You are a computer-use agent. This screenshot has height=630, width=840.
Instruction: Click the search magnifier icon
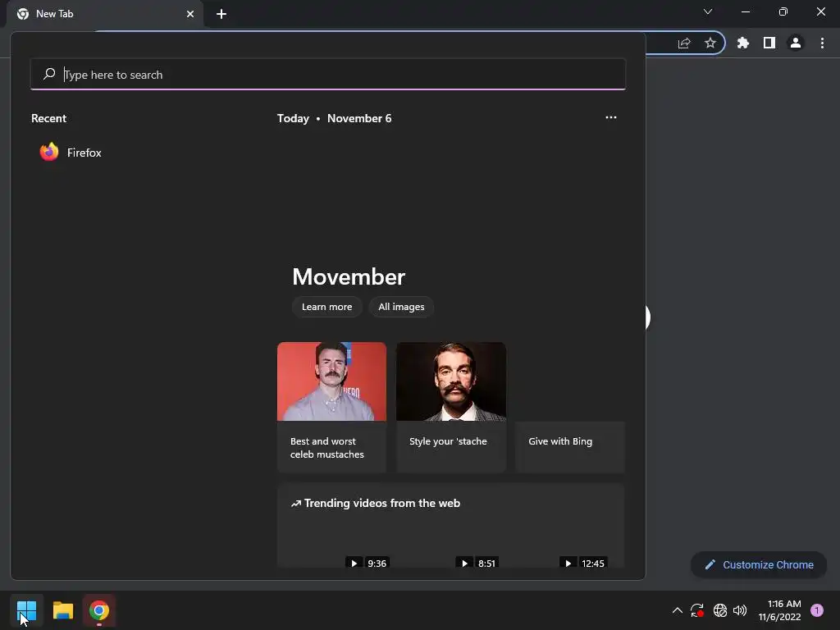point(49,74)
